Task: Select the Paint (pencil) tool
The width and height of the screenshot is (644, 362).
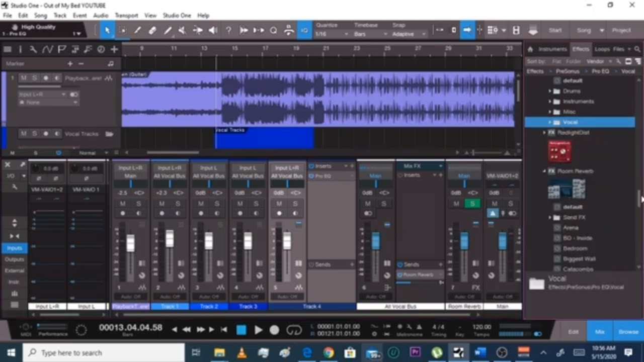Action: [x=168, y=30]
